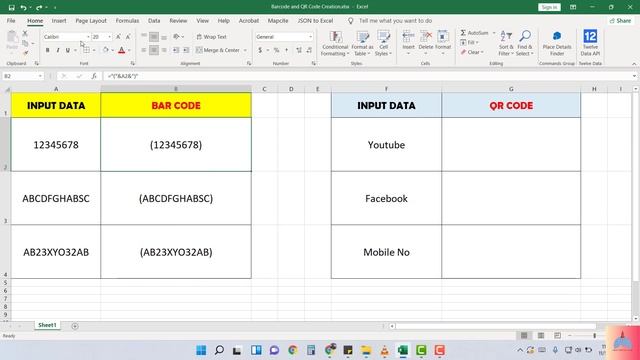Image resolution: width=640 pixels, height=360 pixels.
Task: Click the Insert cells button
Action: tap(408, 42)
